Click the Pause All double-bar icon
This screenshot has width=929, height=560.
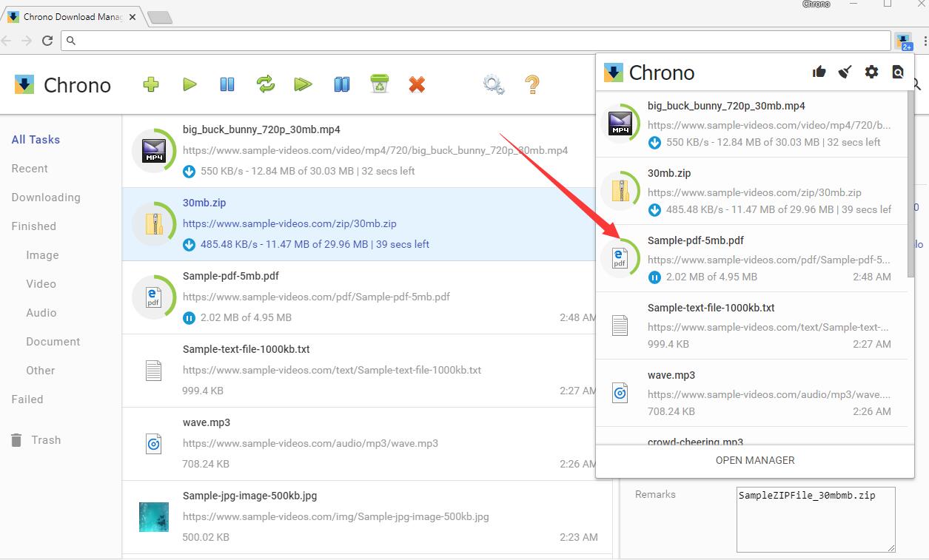[x=341, y=84]
